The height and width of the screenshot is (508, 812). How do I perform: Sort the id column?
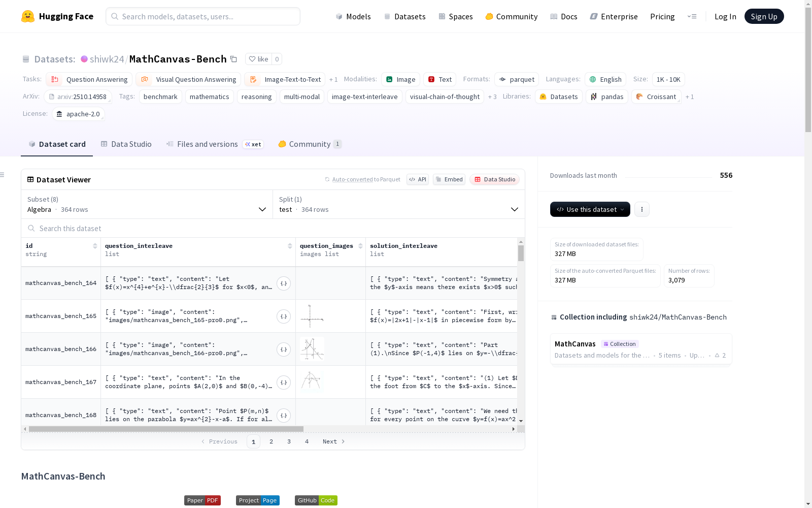(95, 246)
